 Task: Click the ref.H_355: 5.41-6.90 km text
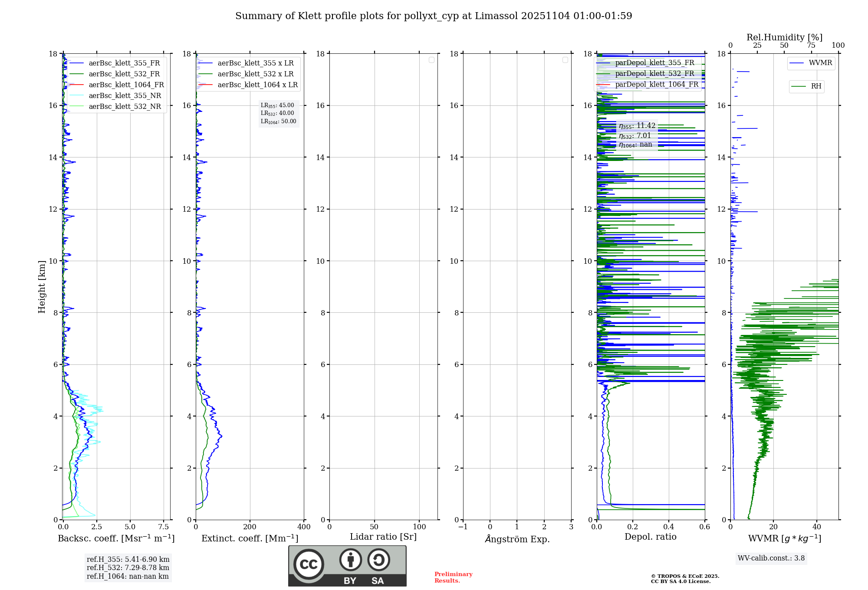click(x=128, y=560)
